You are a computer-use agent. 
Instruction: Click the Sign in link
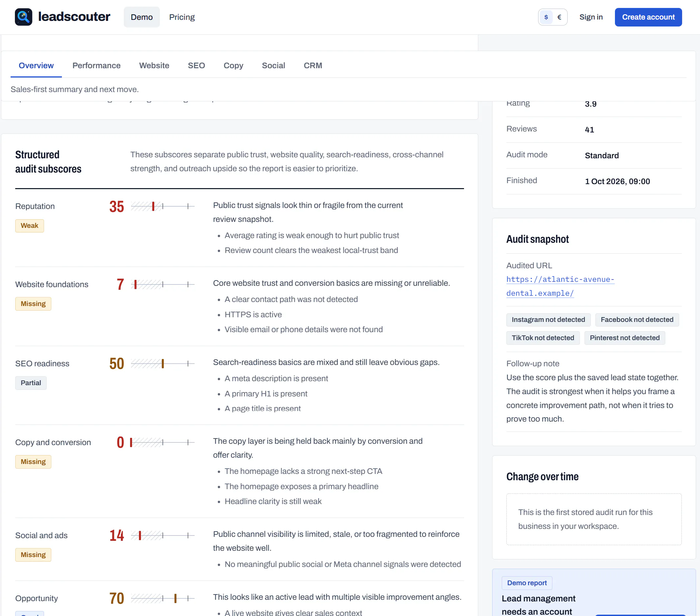(591, 17)
